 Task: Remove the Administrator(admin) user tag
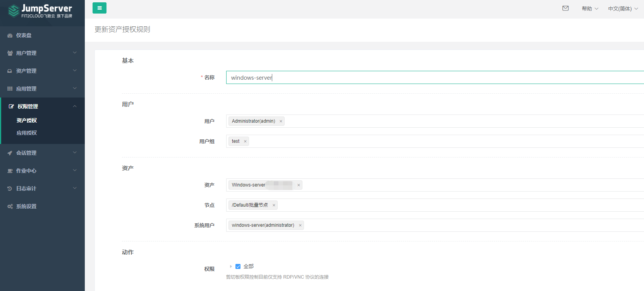tap(281, 121)
